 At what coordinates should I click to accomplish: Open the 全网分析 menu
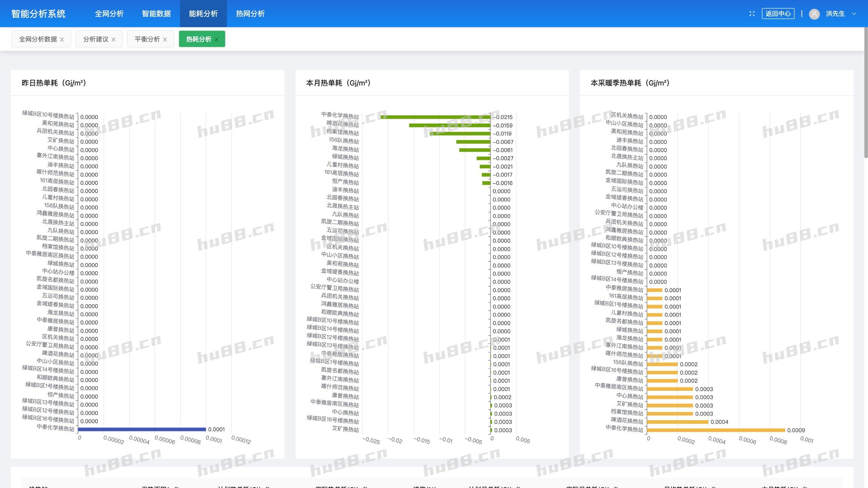click(x=109, y=14)
